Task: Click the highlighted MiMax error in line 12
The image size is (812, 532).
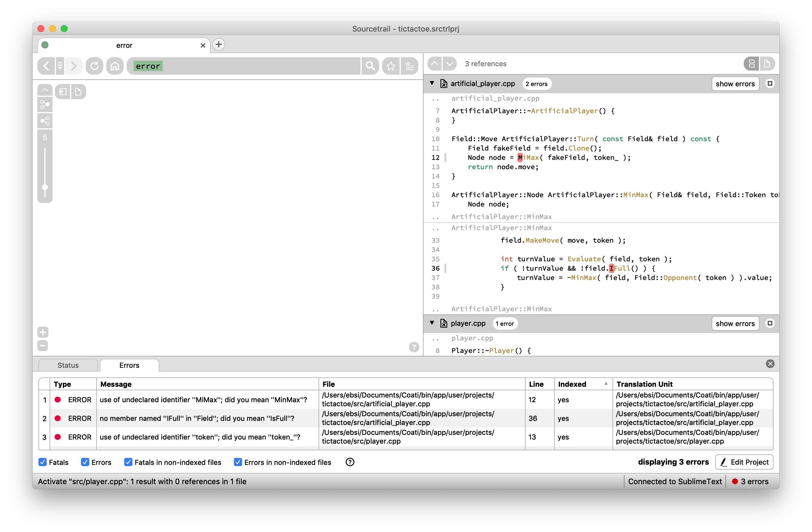Action: pyautogui.click(x=528, y=158)
